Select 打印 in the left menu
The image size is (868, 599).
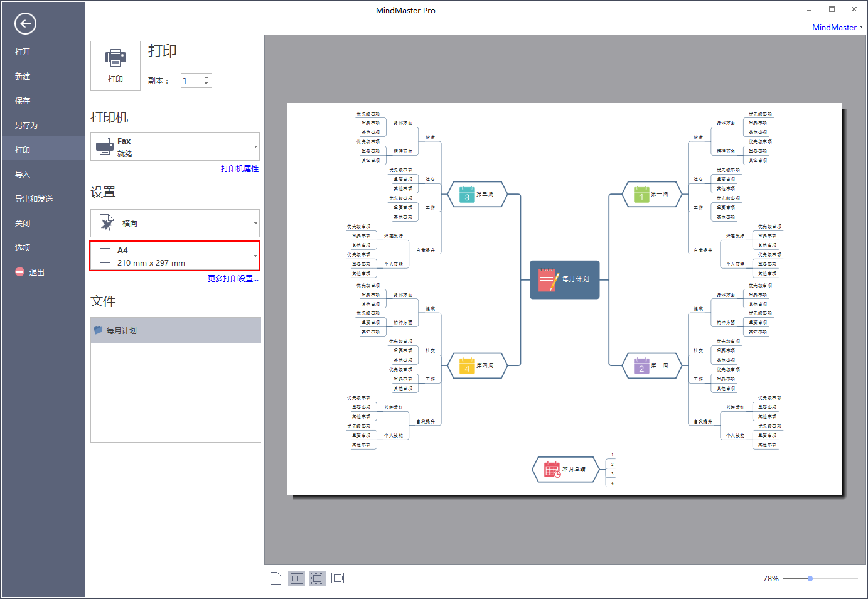tap(43, 149)
